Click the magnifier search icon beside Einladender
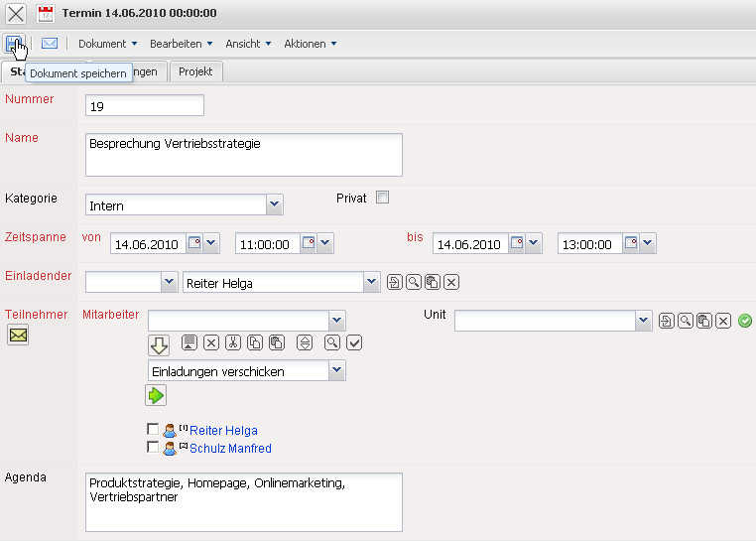756x541 pixels. (x=413, y=283)
